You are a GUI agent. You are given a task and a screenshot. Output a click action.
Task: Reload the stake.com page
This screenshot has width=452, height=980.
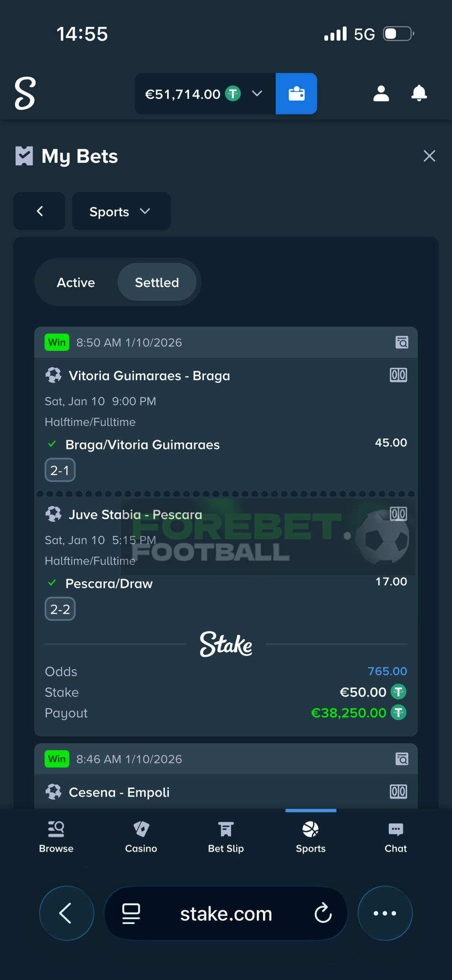324,913
